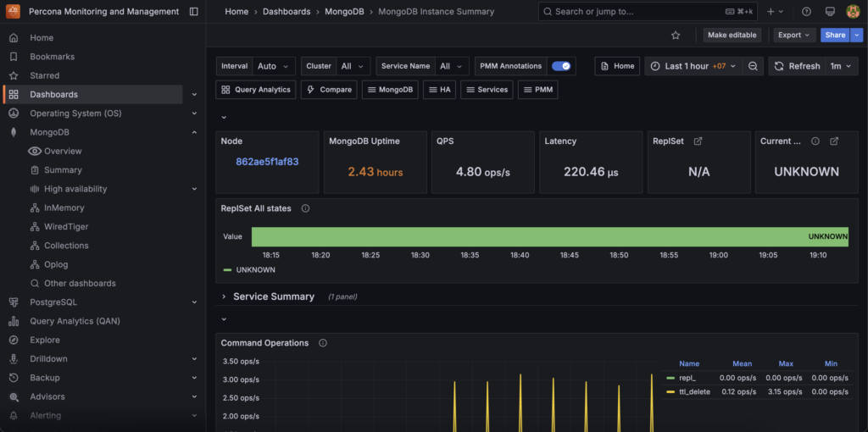Image resolution: width=868 pixels, height=432 pixels.
Task: Click the Refresh button
Action: click(797, 66)
